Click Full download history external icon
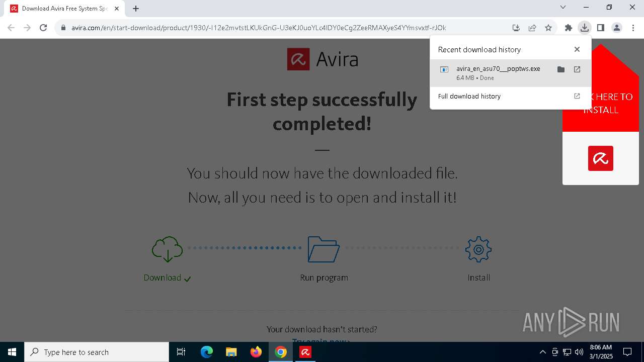Image resolution: width=644 pixels, height=362 pixels. coord(577,96)
